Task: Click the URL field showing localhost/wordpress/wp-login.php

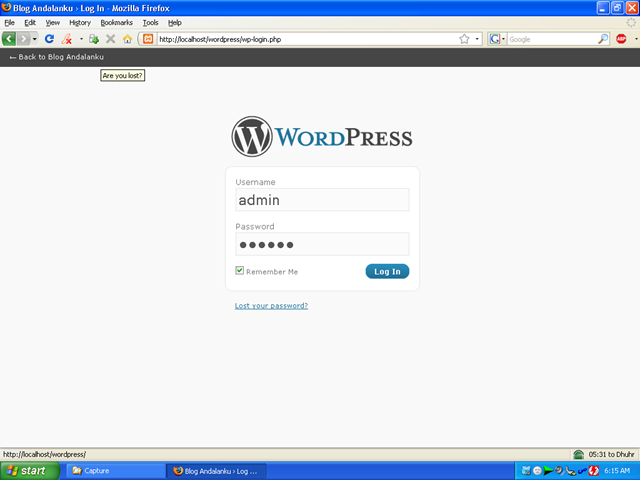Action: coord(306,39)
